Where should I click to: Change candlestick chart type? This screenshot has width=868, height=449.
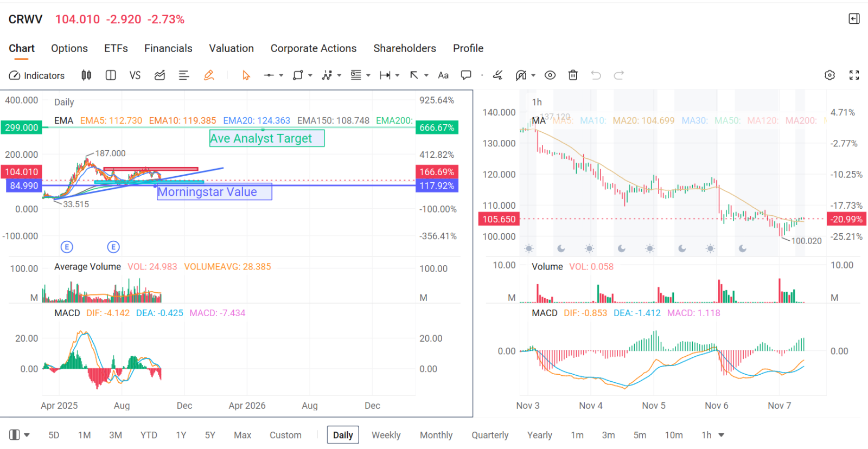[86, 75]
